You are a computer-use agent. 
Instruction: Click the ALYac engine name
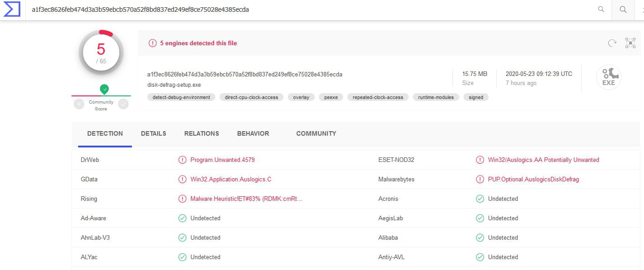click(89, 257)
